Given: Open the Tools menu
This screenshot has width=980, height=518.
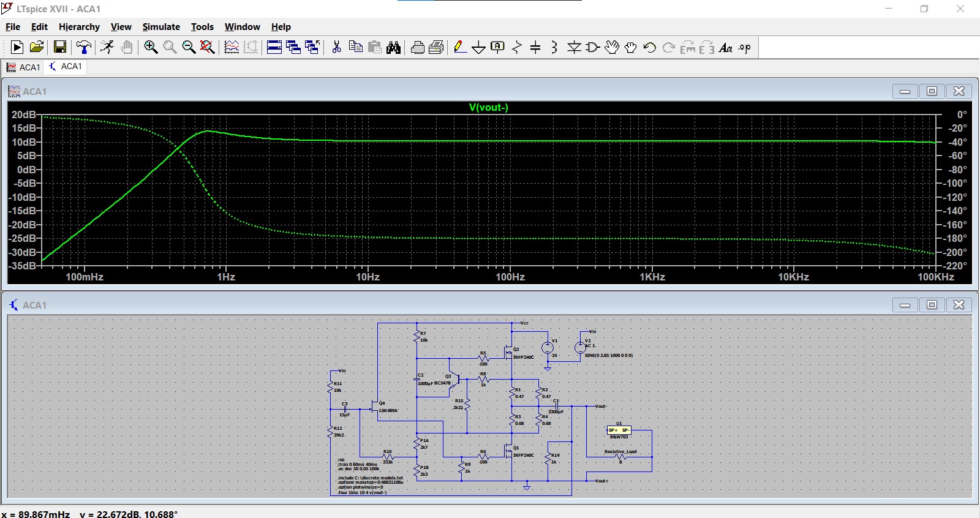Looking at the screenshot, I should [202, 27].
